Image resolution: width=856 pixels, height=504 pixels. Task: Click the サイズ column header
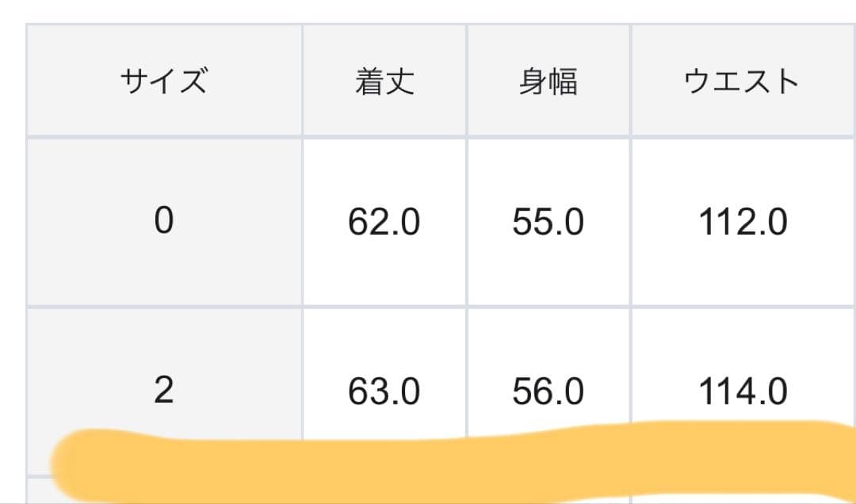pos(163,82)
